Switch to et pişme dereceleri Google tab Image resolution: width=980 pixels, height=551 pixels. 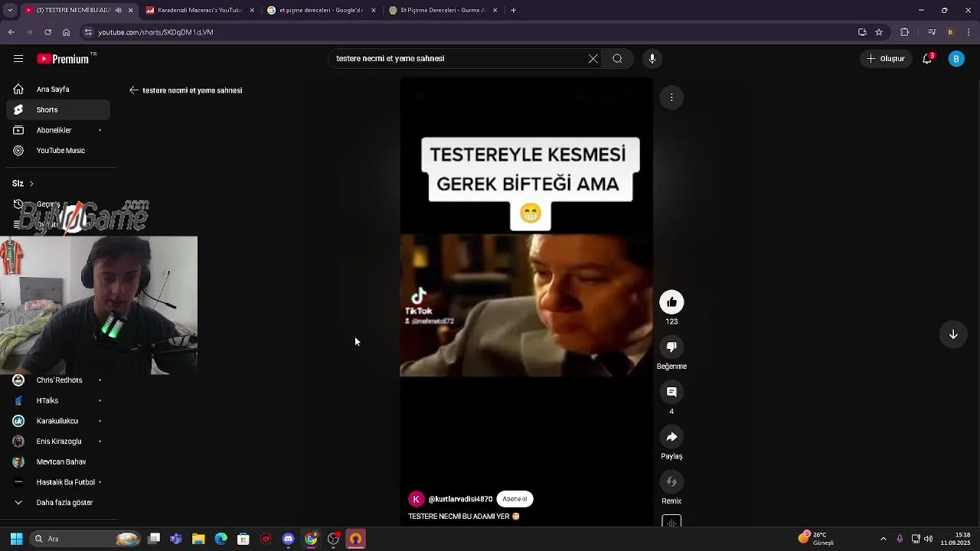click(320, 10)
